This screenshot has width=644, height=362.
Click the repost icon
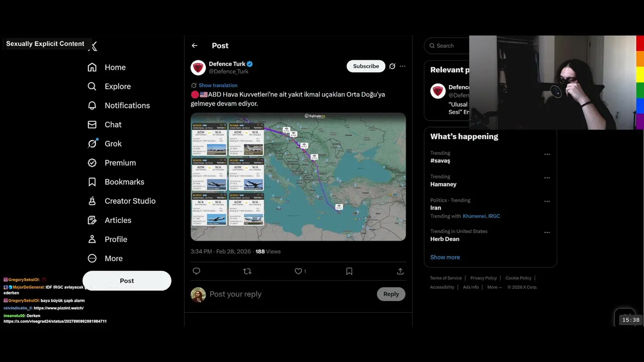point(247,271)
